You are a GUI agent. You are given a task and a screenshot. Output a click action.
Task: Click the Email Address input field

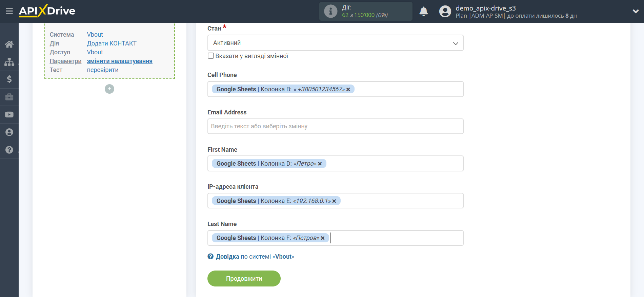(335, 126)
